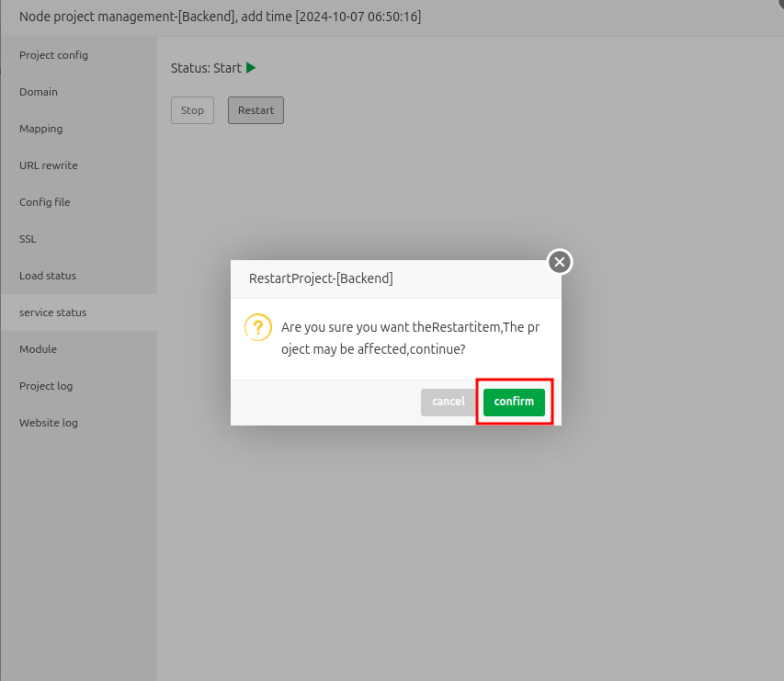Show the Project log

point(46,386)
